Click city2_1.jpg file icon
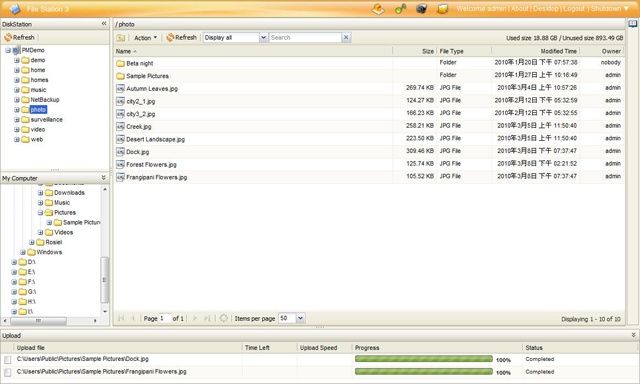The height and width of the screenshot is (384, 640). click(x=120, y=101)
